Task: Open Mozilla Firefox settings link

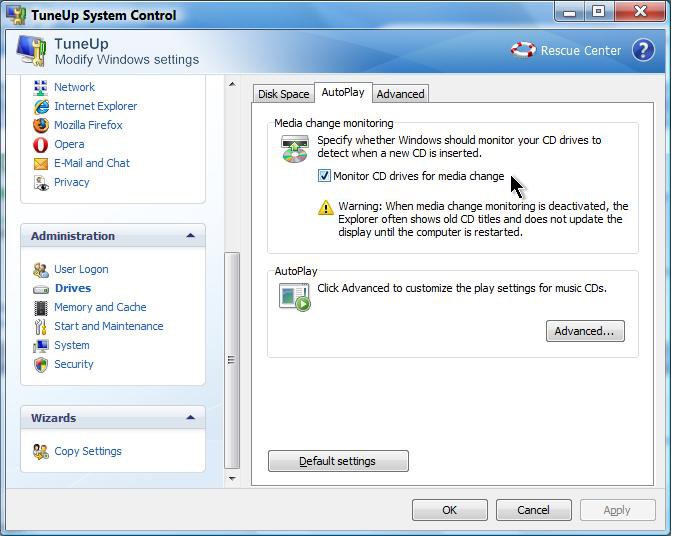Action: [x=88, y=125]
